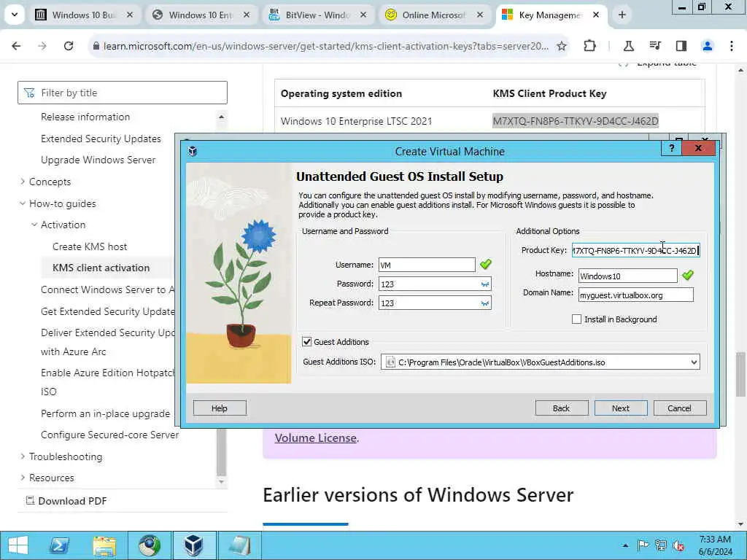Switch to the Windows 10 Build tab
This screenshot has width=747, height=560.
84,15
